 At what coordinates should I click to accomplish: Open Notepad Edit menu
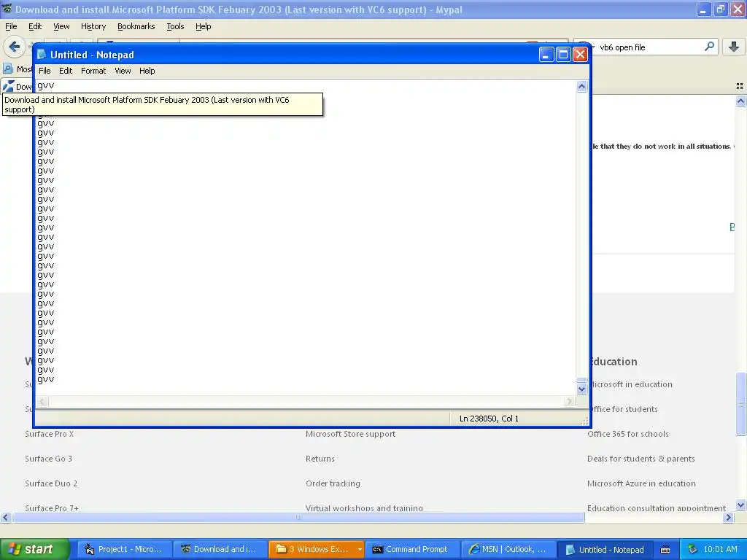point(65,71)
